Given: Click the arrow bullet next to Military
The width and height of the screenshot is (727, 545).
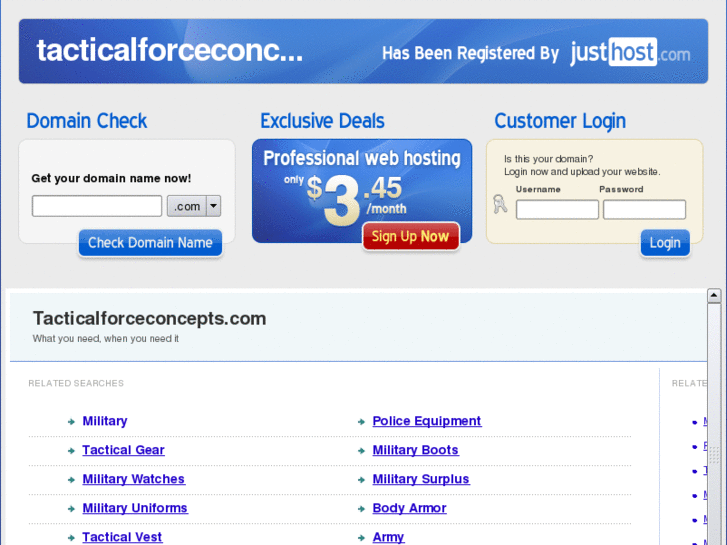Looking at the screenshot, I should point(71,422).
